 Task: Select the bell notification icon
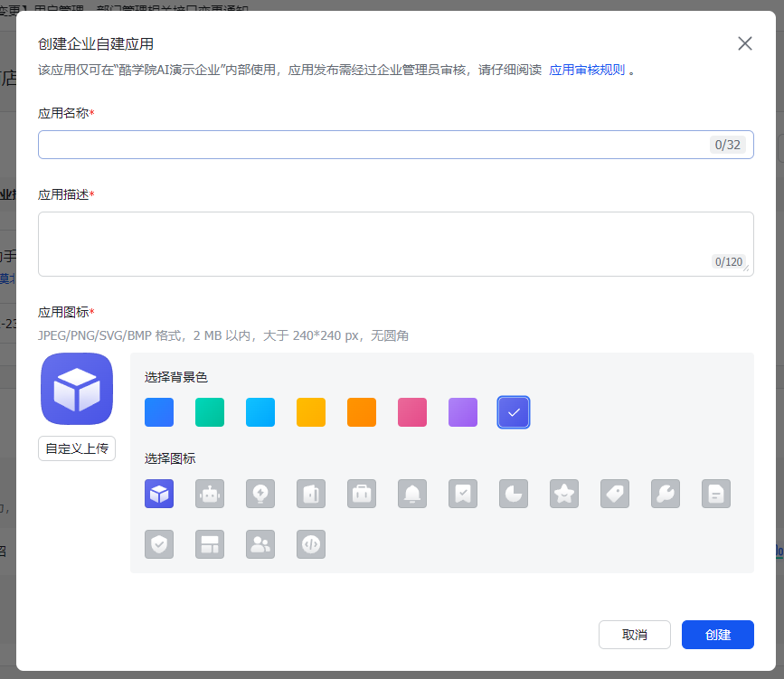pos(412,494)
